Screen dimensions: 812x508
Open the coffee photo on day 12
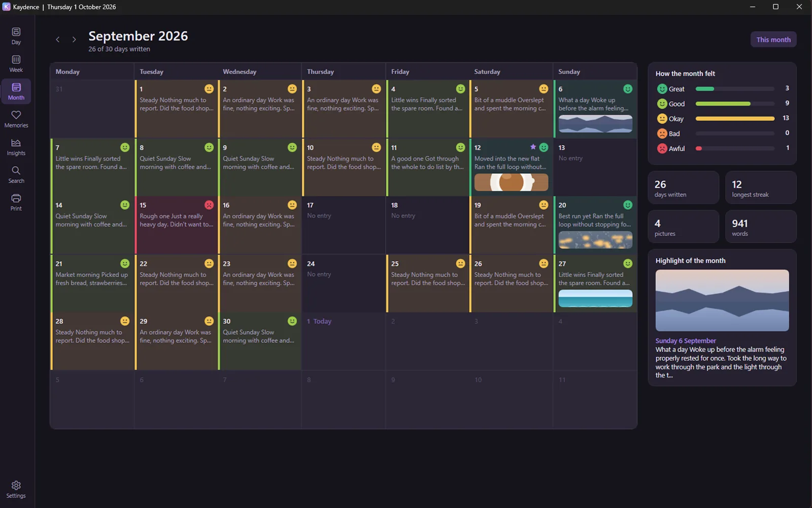pos(511,182)
